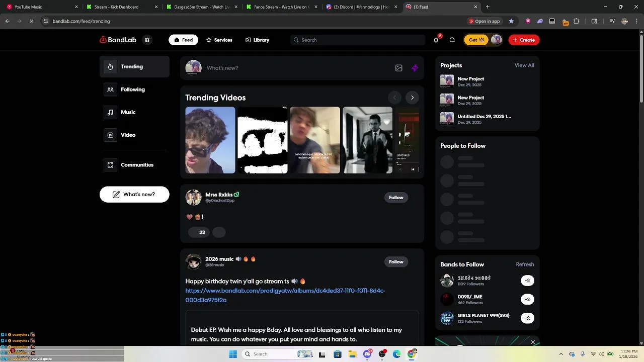Follow 2026 music user
This screenshot has height=362, width=644.
[396, 262]
